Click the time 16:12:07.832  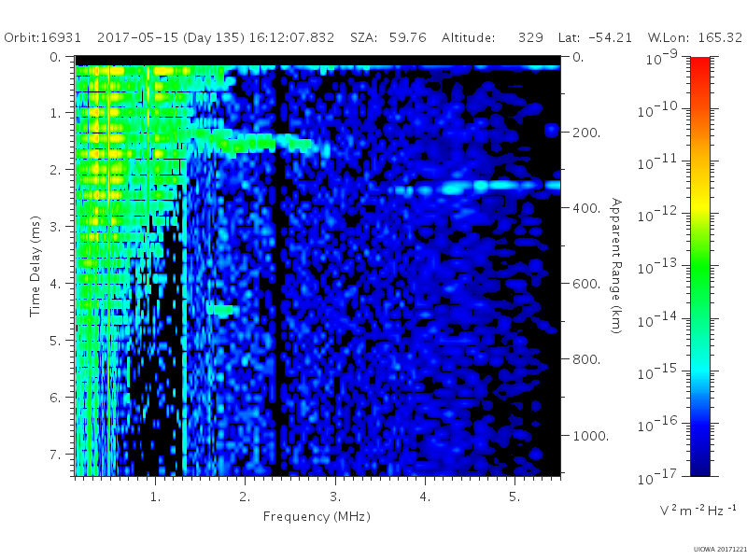(x=291, y=37)
